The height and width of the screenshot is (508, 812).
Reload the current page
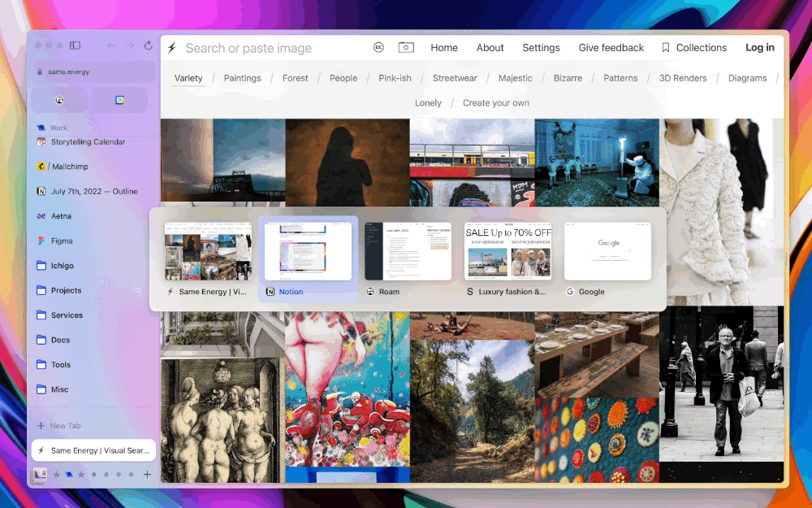click(x=149, y=46)
